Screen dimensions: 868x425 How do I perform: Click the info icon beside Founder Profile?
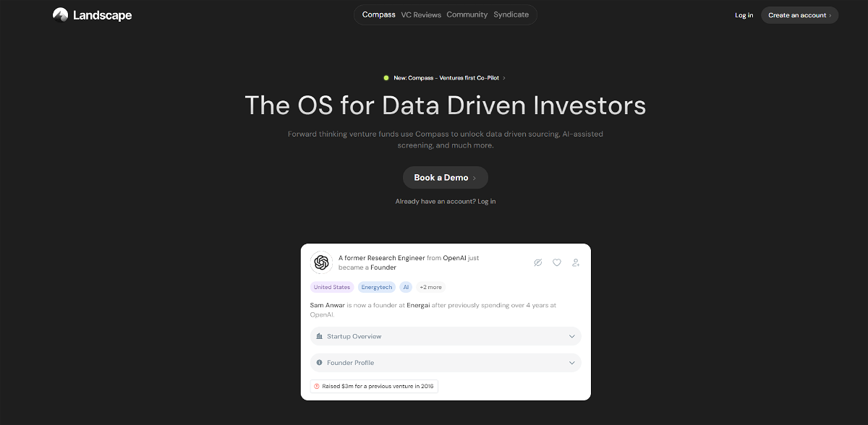[x=319, y=363]
